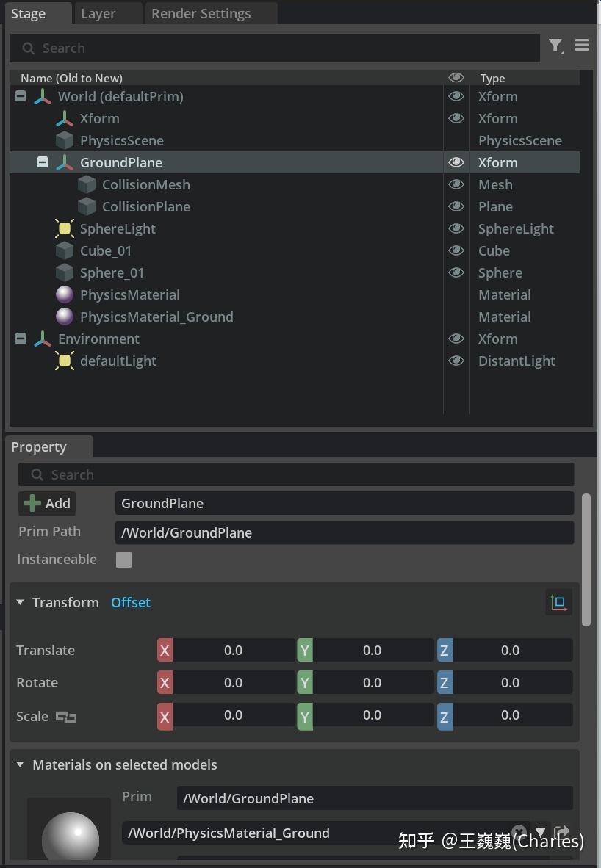Toggle the Instanceable checkbox
Viewport: 601px width, 868px height.
[x=123, y=560]
